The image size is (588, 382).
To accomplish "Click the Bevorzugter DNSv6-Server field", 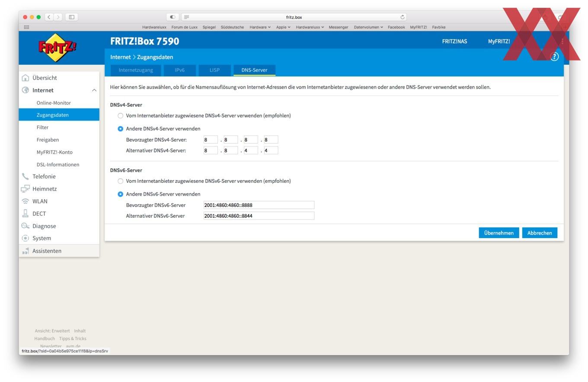I will click(x=259, y=205).
